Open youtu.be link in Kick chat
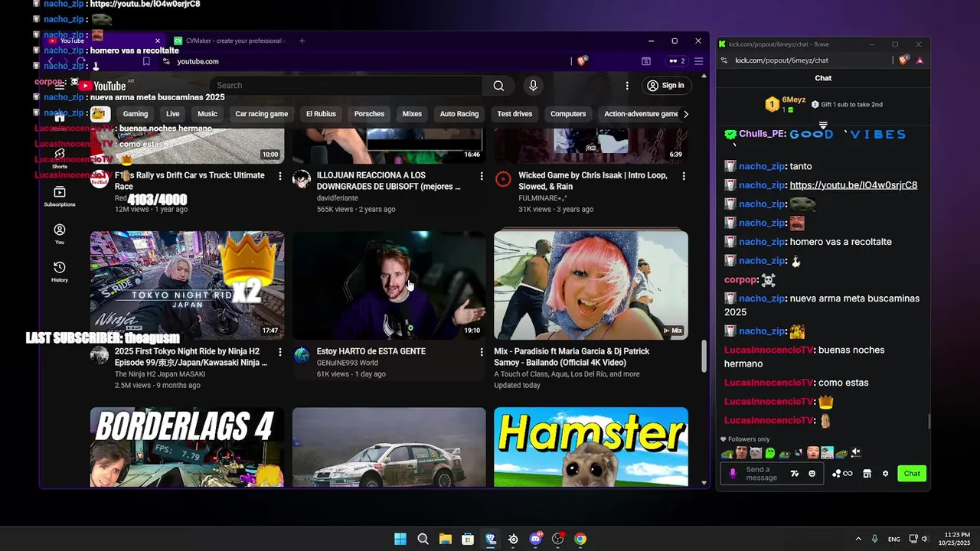980x551 pixels. click(x=853, y=185)
